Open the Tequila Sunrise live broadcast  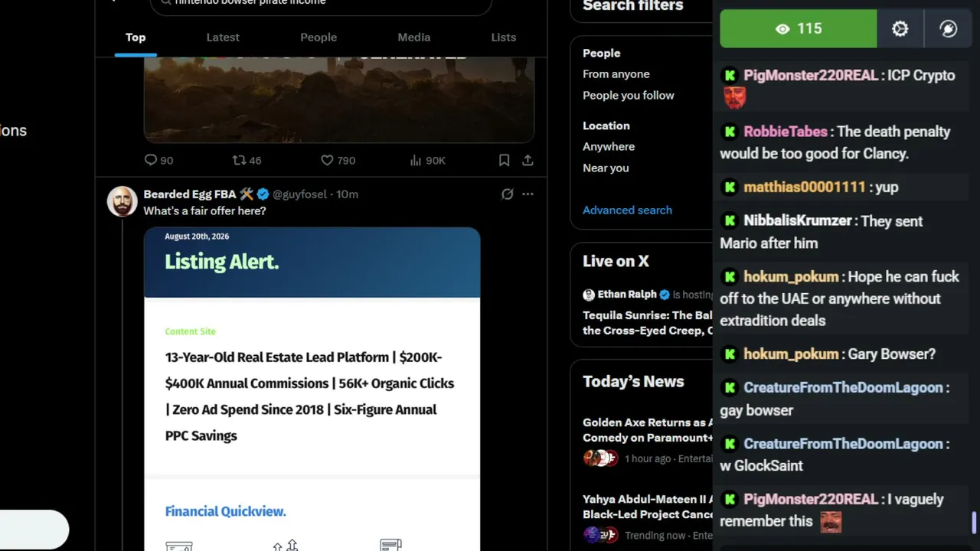pos(648,323)
